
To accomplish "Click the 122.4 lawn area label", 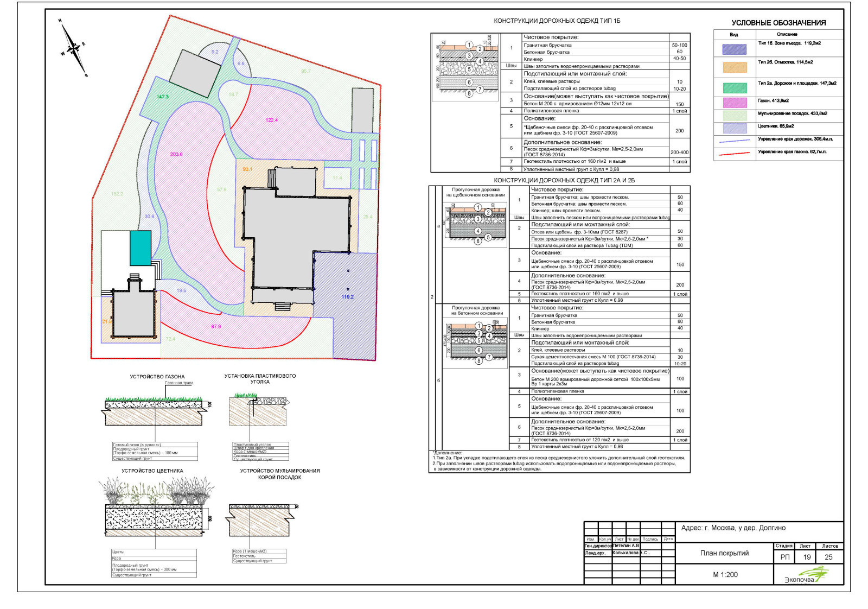I will pos(271,120).
